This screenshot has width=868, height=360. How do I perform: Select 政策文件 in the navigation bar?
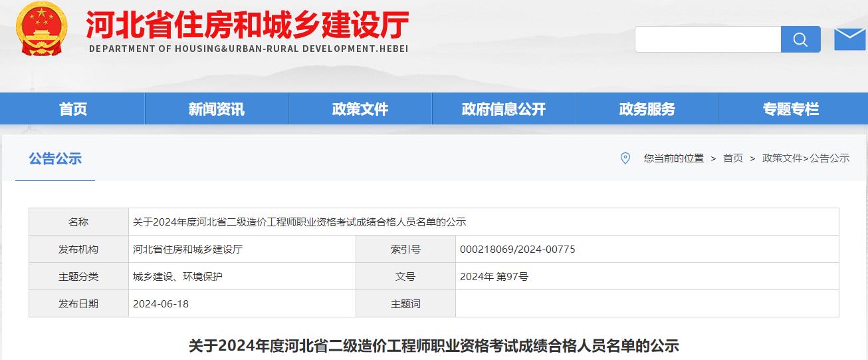[x=360, y=109]
